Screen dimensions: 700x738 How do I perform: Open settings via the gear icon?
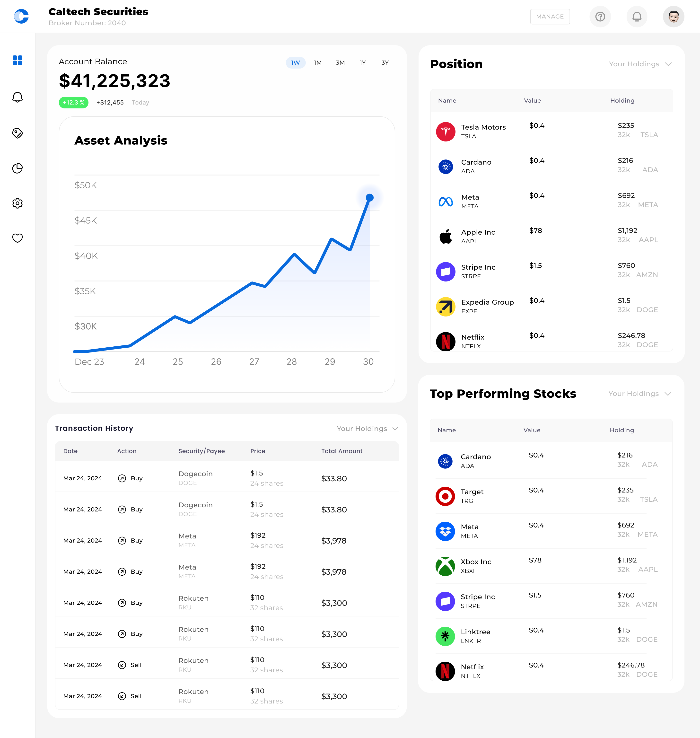(17, 203)
